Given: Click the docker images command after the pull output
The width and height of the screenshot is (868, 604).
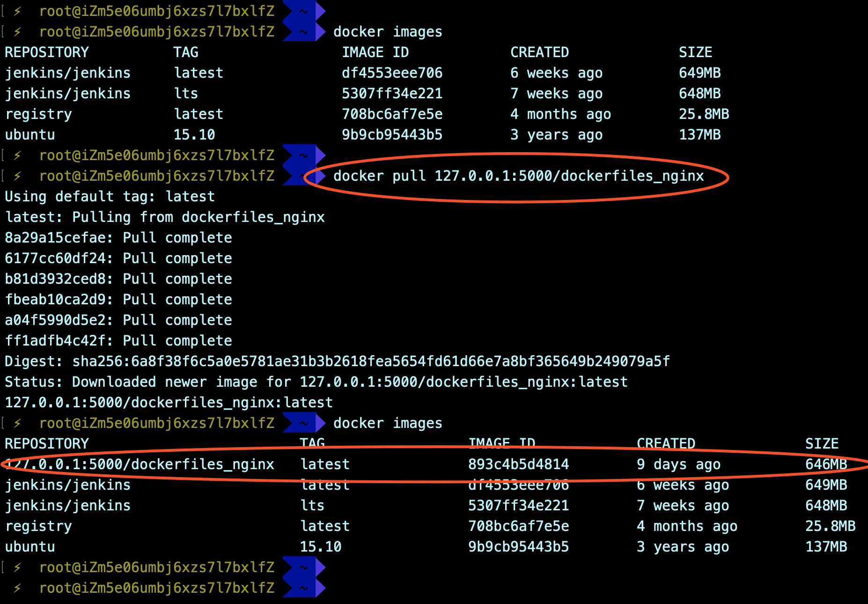Looking at the screenshot, I should 388,423.
